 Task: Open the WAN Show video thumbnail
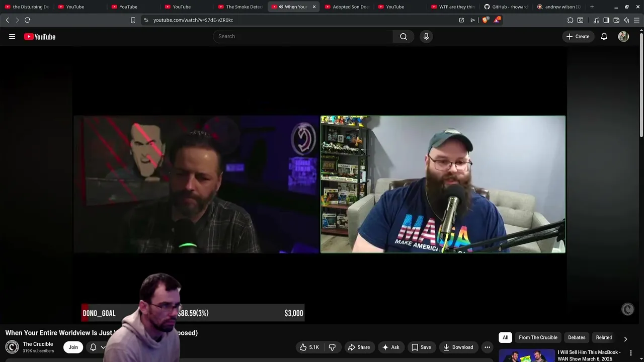tap(526, 355)
